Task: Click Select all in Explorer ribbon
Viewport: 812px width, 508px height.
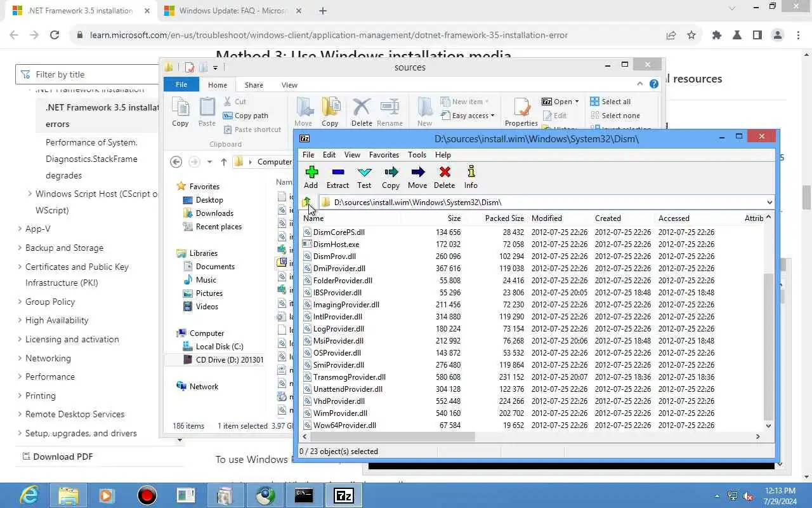Action: coord(610,102)
